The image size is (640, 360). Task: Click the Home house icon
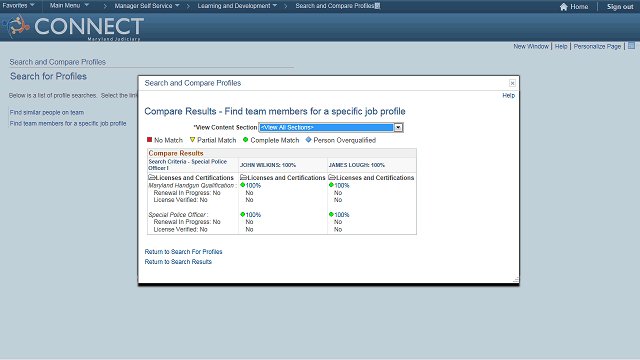pyautogui.click(x=563, y=7)
